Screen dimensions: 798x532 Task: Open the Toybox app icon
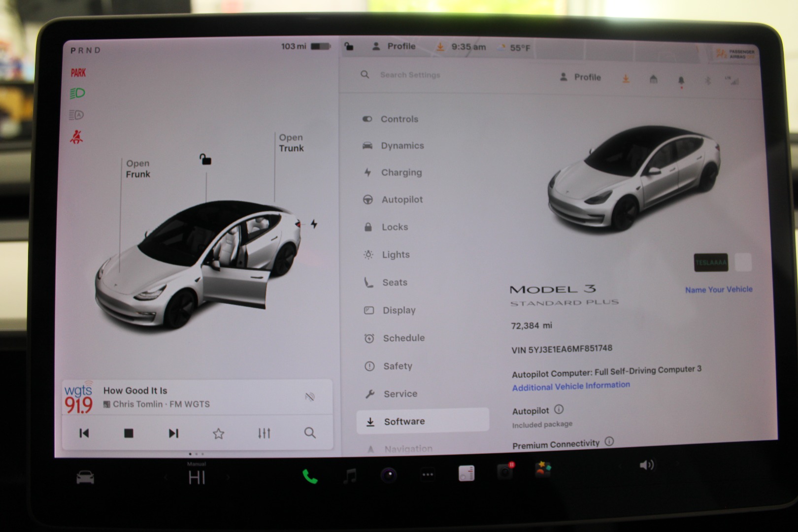point(543,469)
